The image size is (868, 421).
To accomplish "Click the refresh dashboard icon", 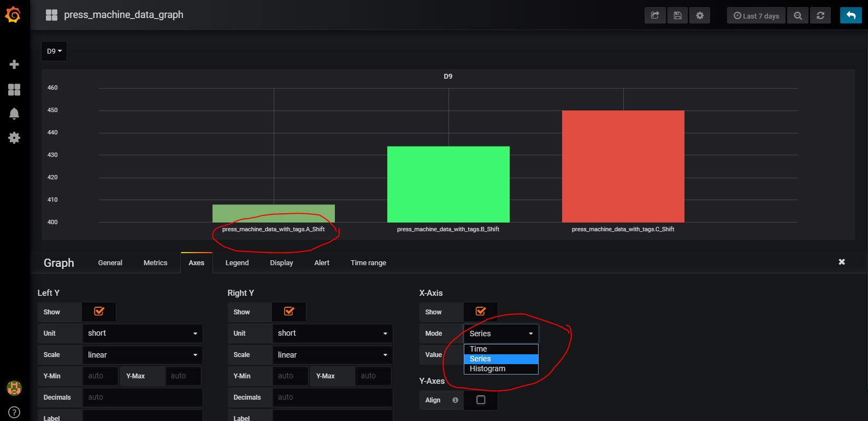I will (x=820, y=15).
